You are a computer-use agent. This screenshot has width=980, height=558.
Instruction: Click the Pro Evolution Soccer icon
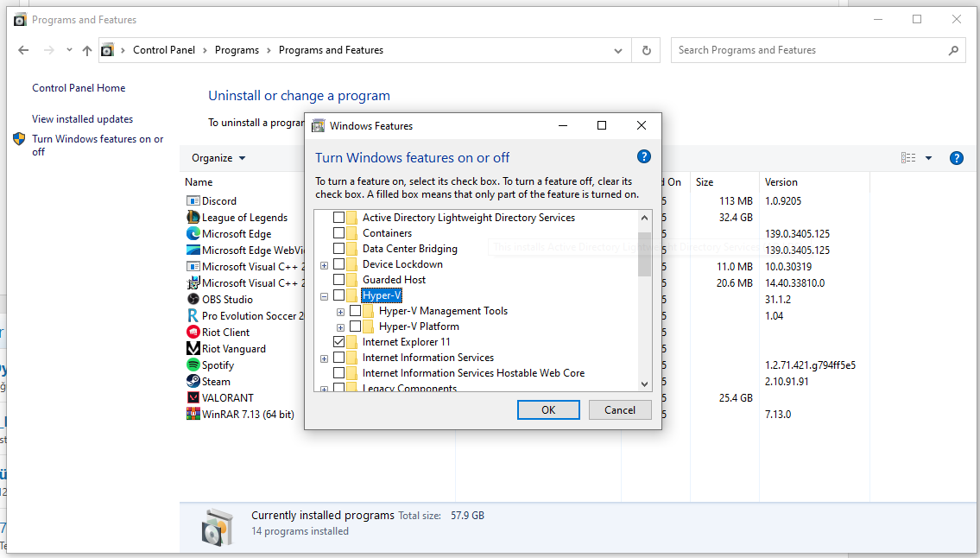click(193, 315)
